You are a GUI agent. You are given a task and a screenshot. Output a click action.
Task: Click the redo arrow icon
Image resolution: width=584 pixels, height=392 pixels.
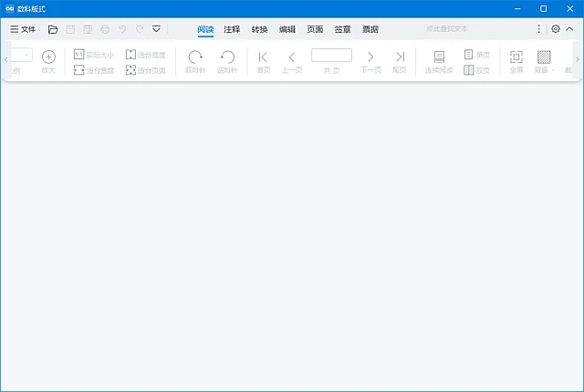[140, 29]
